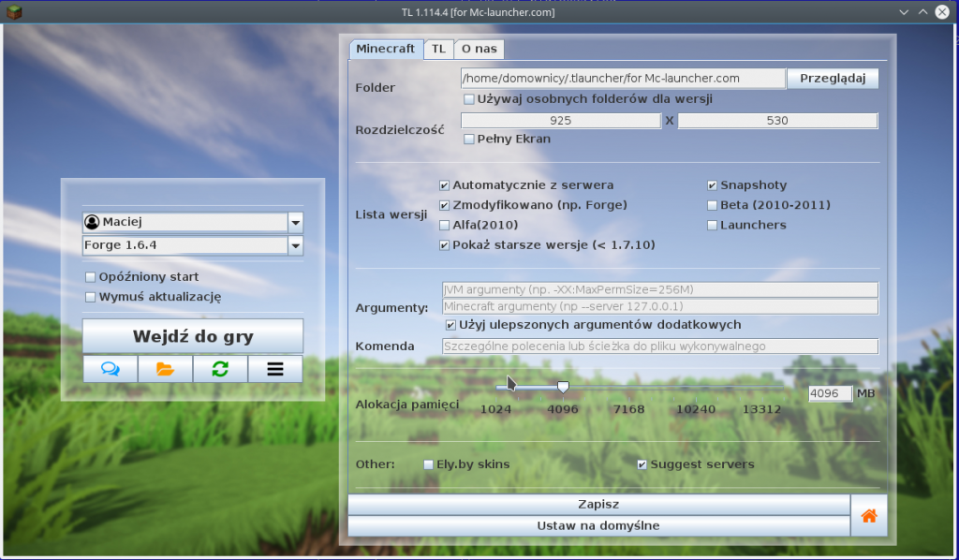This screenshot has height=560, width=959.
Task: Open the 'O nas' tab
Action: [x=479, y=49]
